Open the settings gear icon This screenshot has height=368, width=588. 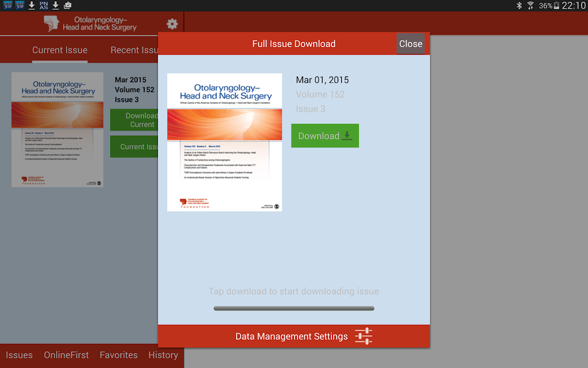(x=172, y=24)
